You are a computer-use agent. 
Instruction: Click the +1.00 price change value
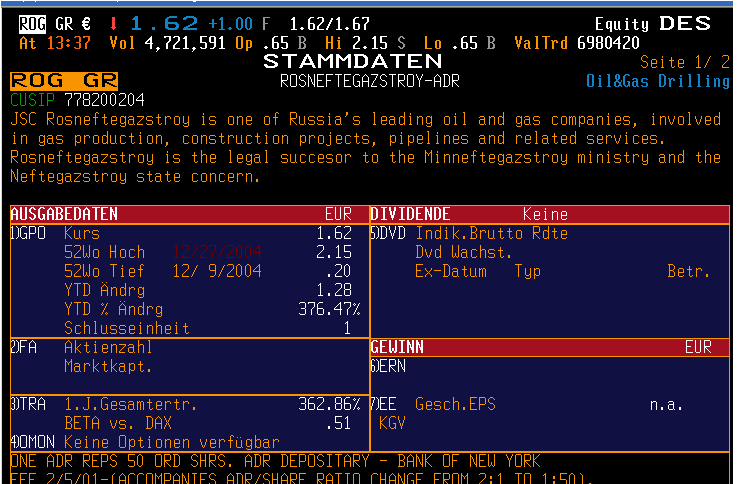tap(230, 24)
